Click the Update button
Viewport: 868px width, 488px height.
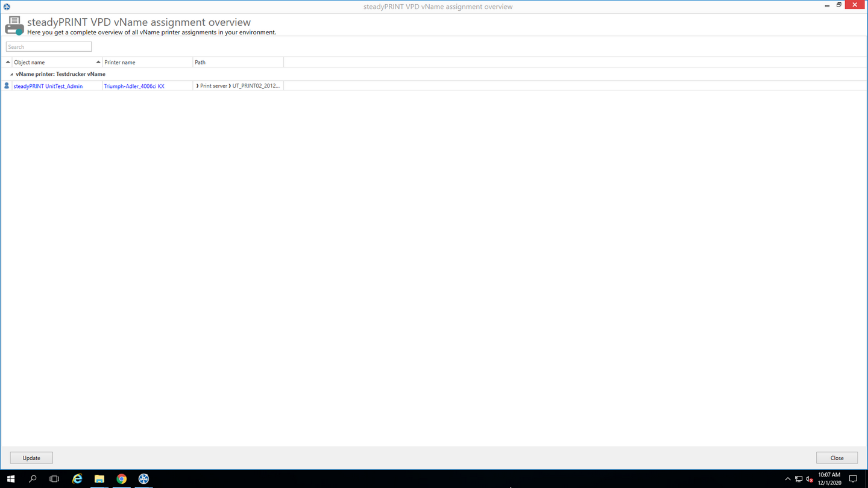point(31,458)
